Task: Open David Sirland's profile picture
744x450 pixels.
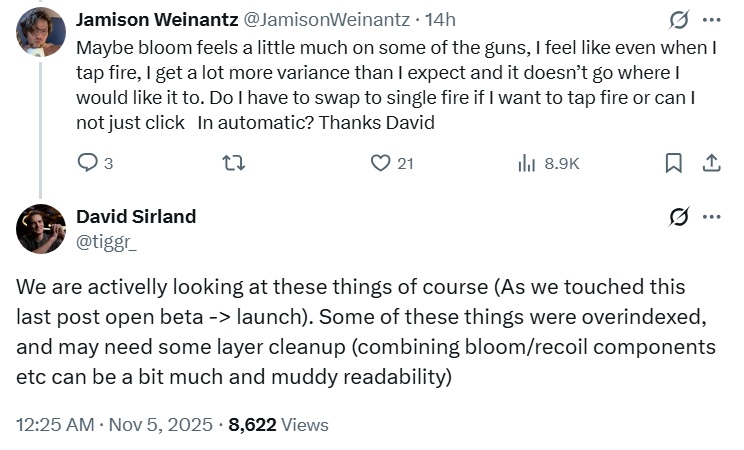Action: click(41, 229)
